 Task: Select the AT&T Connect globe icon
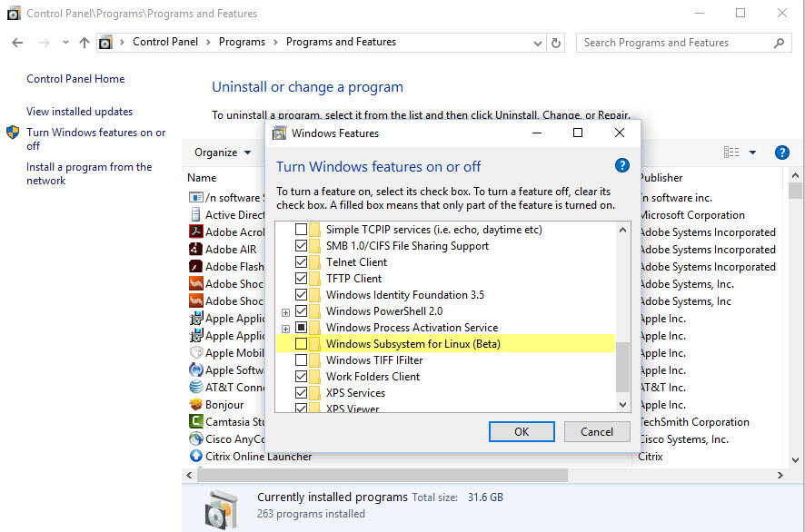click(x=195, y=387)
